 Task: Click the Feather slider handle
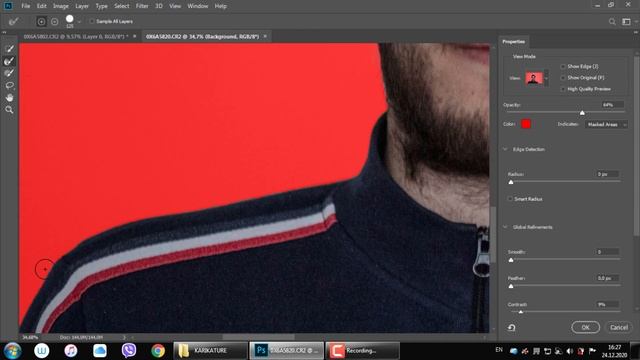[x=511, y=286]
